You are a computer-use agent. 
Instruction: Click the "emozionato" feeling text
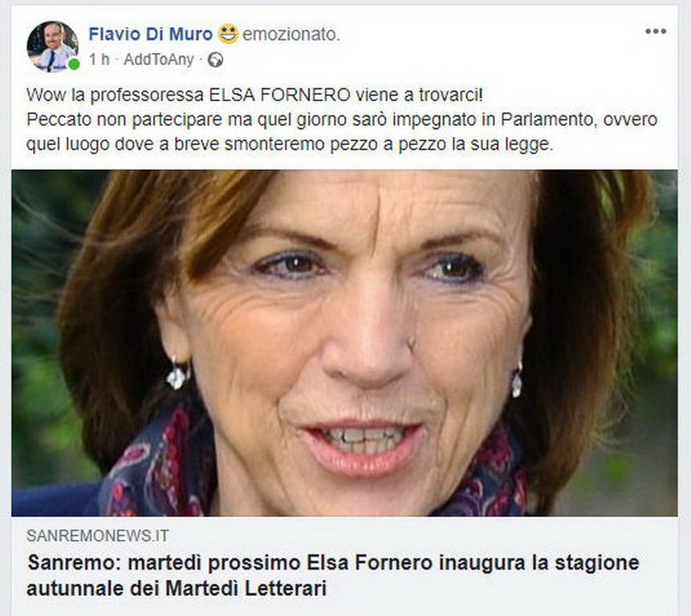point(291,34)
